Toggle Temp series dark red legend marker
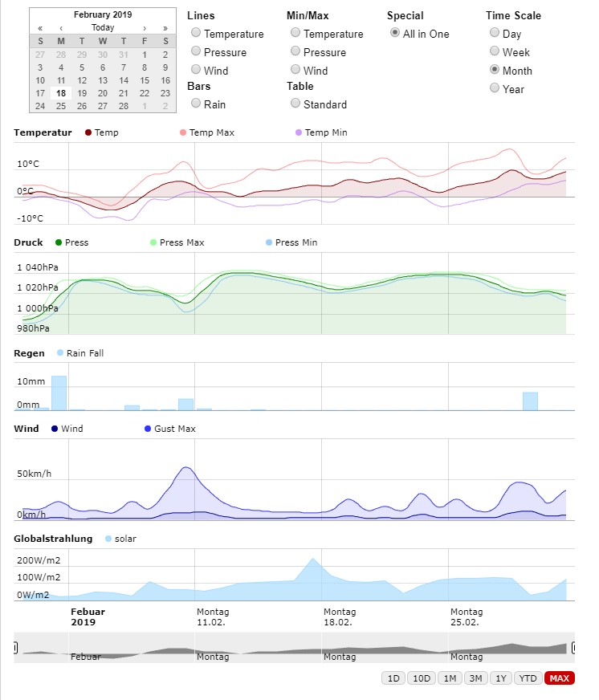The height and width of the screenshot is (700, 599). pyautogui.click(x=88, y=132)
